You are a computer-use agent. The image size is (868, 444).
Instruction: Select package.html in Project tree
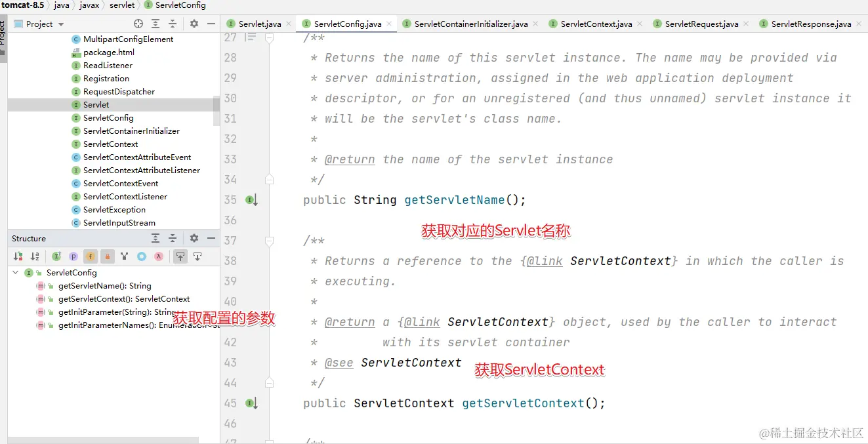108,52
